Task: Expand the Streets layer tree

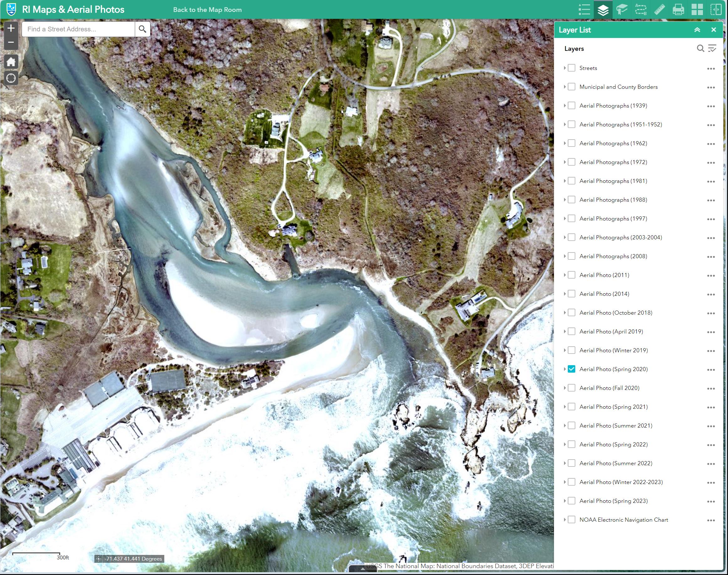Action: pyautogui.click(x=565, y=68)
